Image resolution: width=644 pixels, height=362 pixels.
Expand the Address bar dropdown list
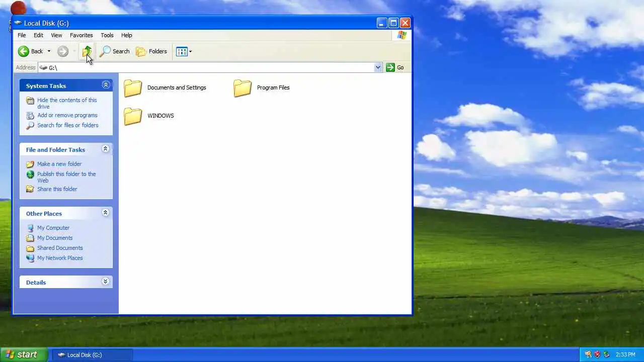pos(378,67)
